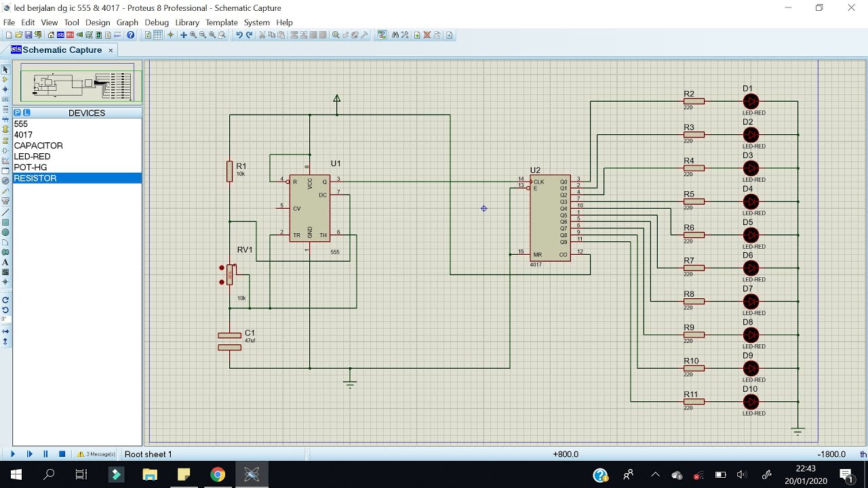Viewport: 868px width, 488px height.
Task: Open Chrome from the taskbar
Action: click(x=218, y=474)
